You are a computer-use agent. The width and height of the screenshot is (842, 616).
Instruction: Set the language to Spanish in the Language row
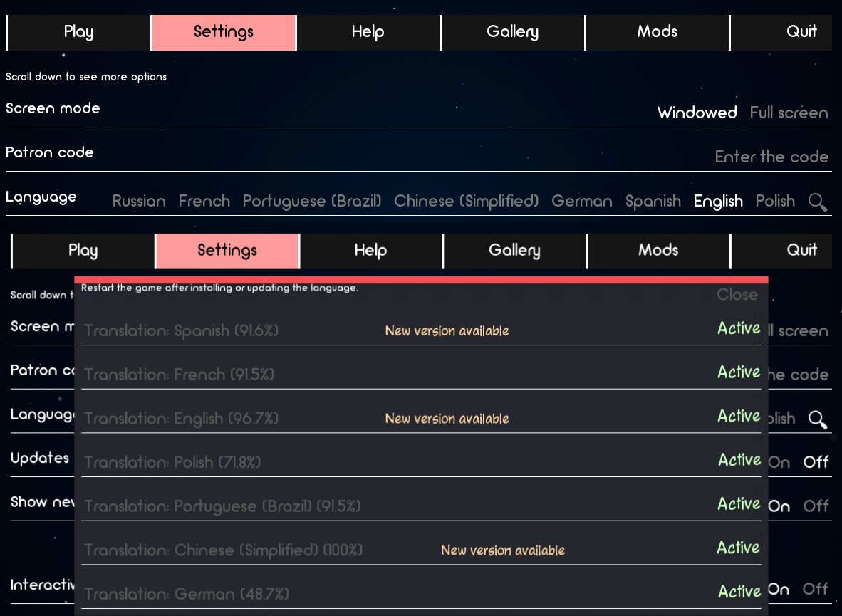pyautogui.click(x=653, y=202)
